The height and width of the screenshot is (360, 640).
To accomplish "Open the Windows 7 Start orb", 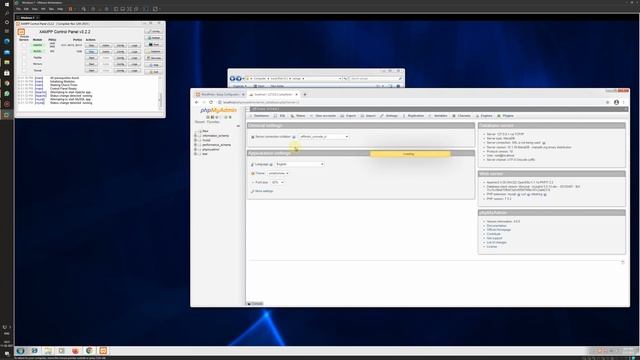I will click(x=20, y=351).
